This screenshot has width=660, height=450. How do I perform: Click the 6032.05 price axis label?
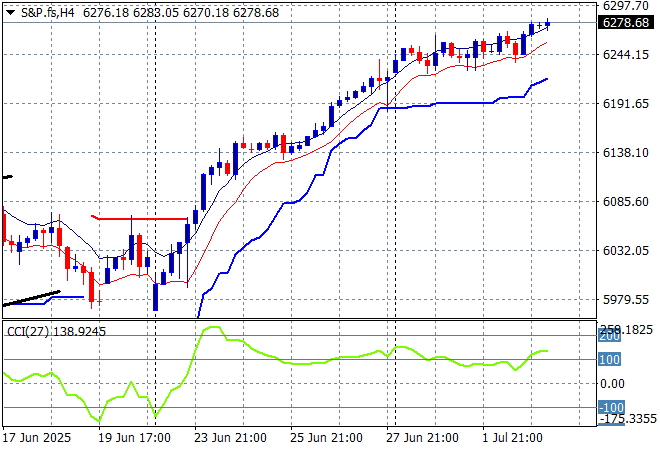(x=627, y=251)
